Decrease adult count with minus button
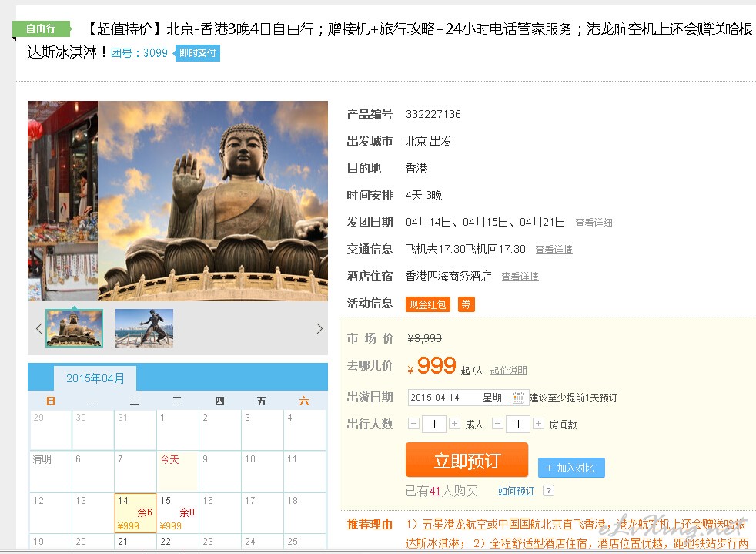This screenshot has width=756, height=554. pyautogui.click(x=413, y=424)
